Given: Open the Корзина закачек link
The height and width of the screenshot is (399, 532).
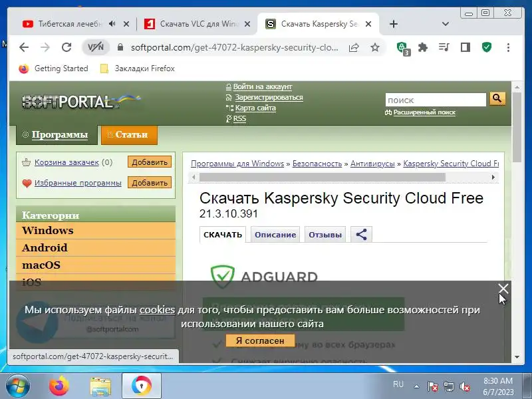Looking at the screenshot, I should [66, 162].
